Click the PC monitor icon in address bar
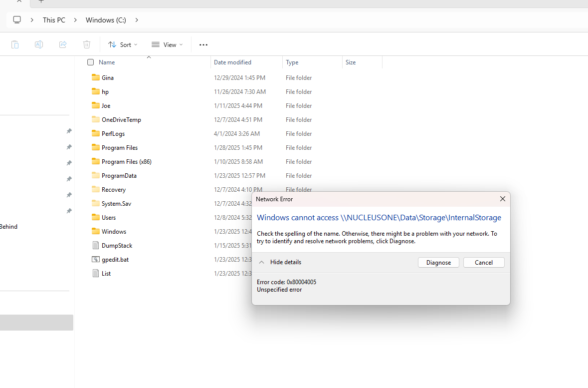Image resolution: width=588 pixels, height=388 pixels. (17, 20)
